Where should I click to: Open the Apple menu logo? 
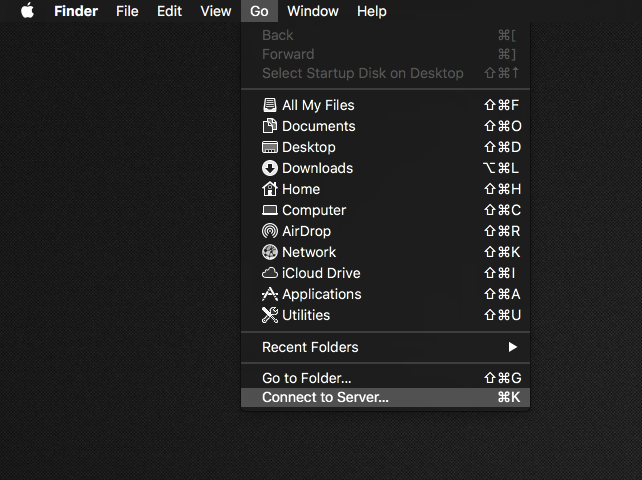click(27, 11)
